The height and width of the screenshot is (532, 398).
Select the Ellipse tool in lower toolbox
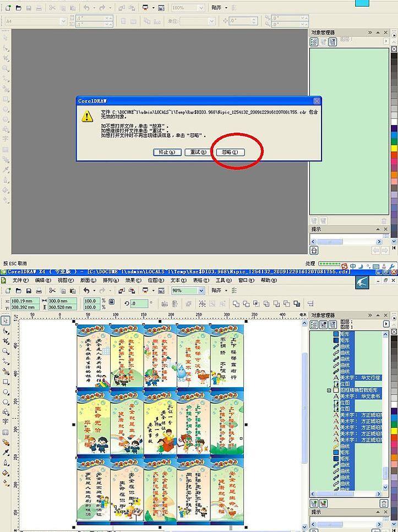pos(6,392)
